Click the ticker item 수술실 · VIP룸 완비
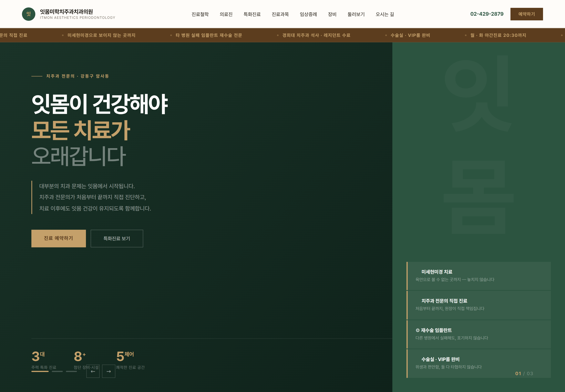This screenshot has width=565, height=392. (410, 35)
